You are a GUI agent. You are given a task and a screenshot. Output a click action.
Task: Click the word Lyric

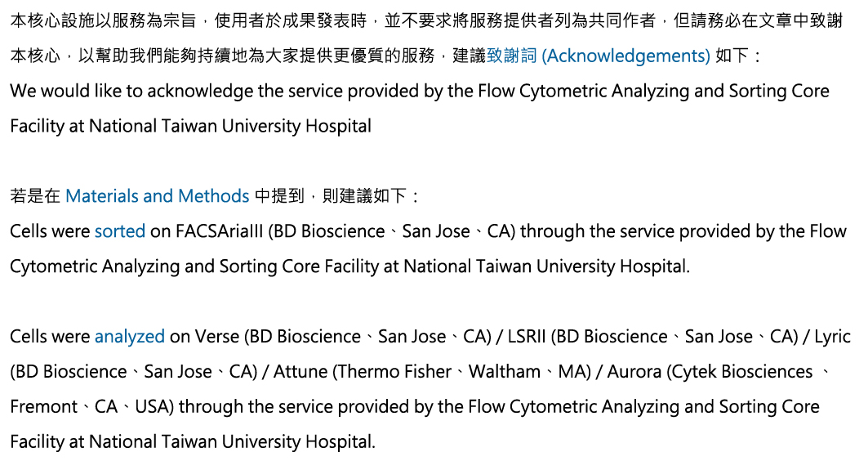tap(832, 337)
